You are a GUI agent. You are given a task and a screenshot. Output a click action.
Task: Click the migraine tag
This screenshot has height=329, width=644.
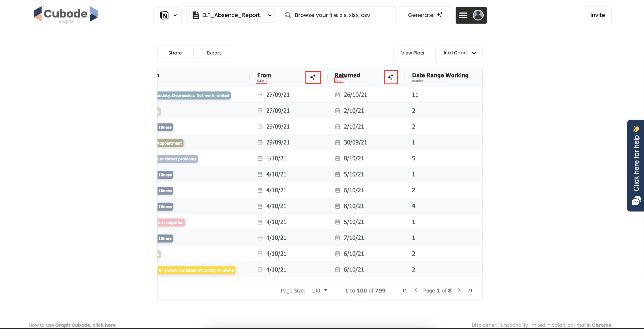pyautogui.click(x=171, y=223)
